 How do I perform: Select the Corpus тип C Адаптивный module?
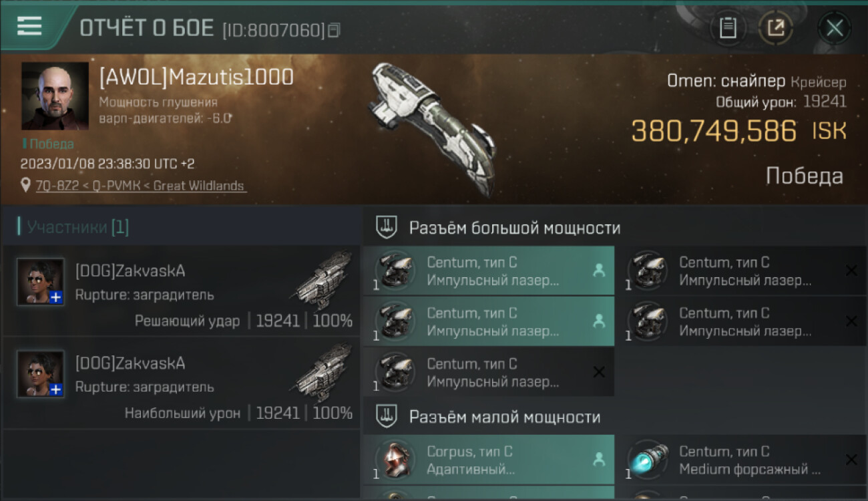(x=489, y=460)
